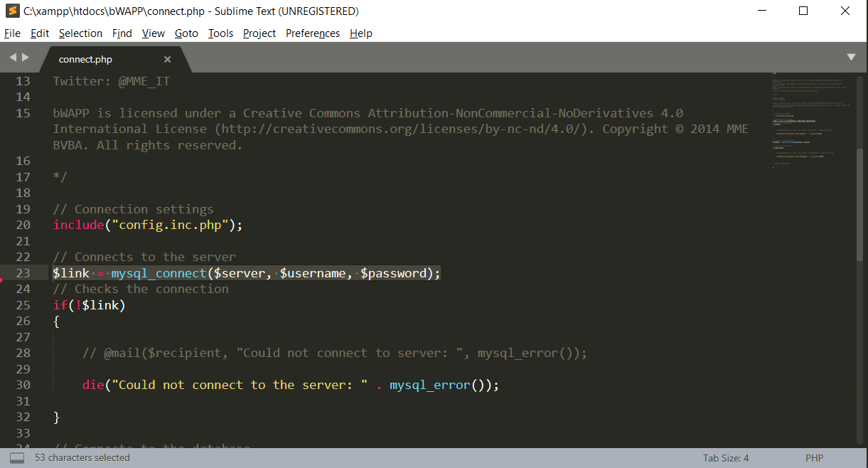Open the File menu
The height and width of the screenshot is (468, 868).
click(x=12, y=33)
